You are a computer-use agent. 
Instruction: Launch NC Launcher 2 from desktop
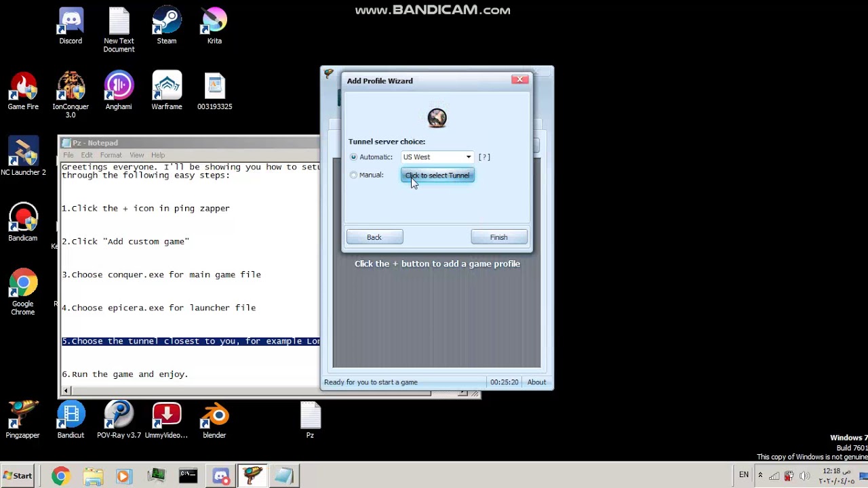[23, 157]
